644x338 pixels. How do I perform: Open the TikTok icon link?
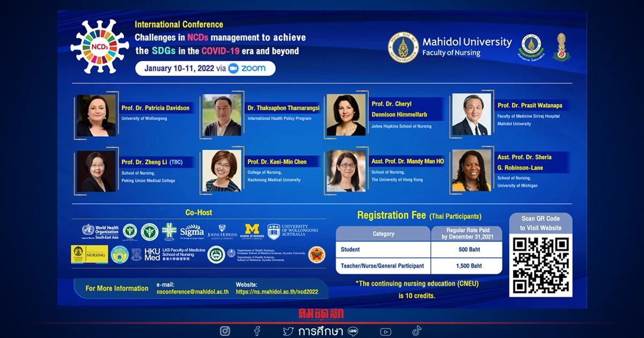(417, 330)
